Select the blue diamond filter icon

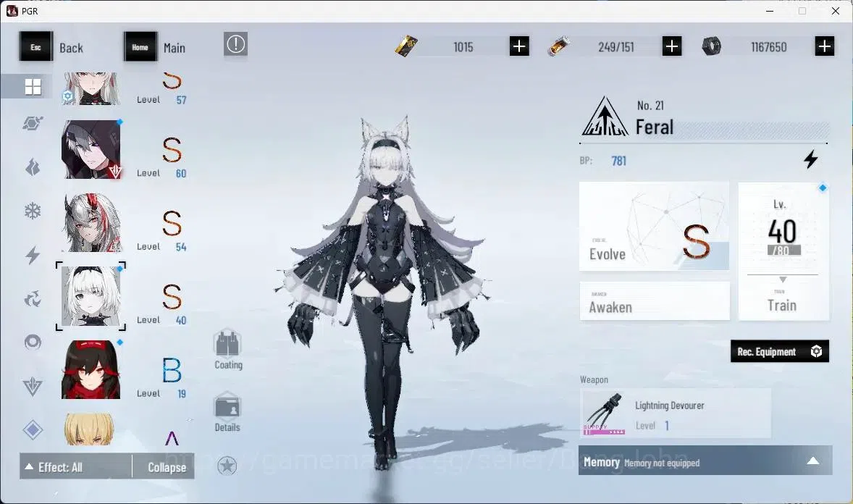(33, 430)
